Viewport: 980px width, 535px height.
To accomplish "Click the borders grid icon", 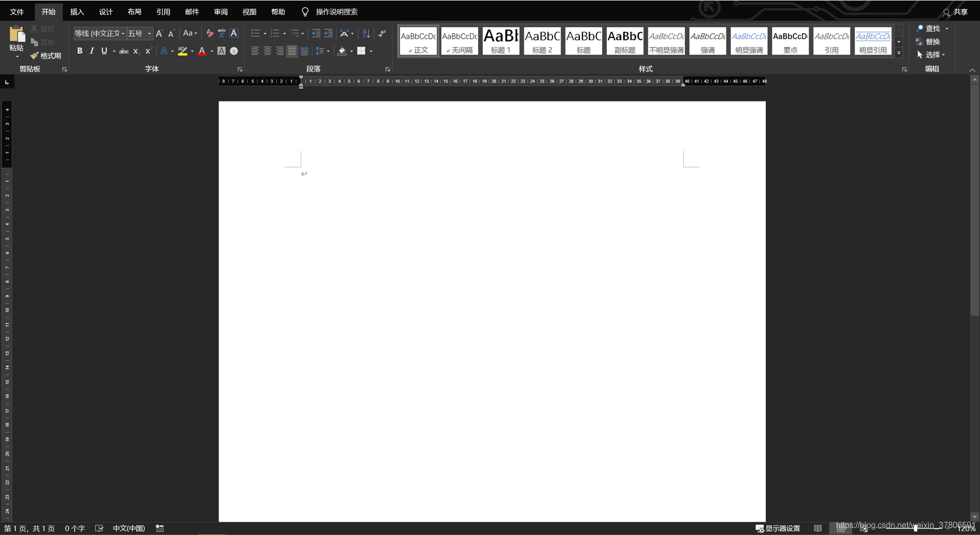I will coord(361,51).
